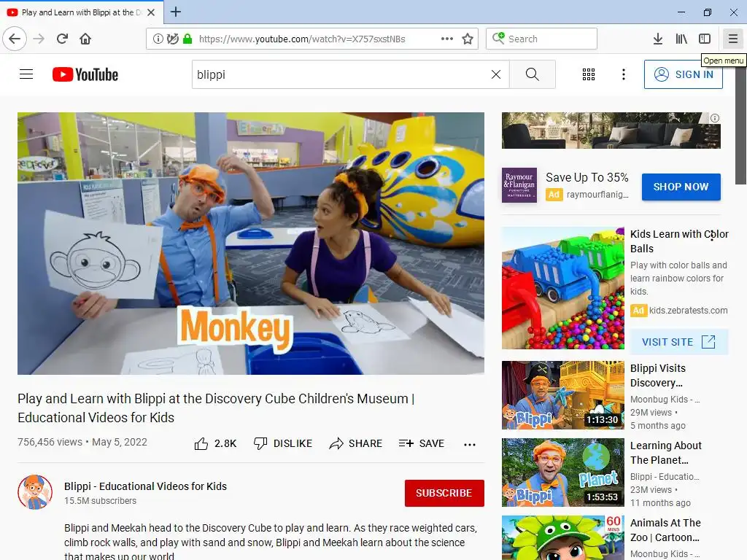Click the DISLIKE button
Screen dimensions: 747x560
coord(283,443)
